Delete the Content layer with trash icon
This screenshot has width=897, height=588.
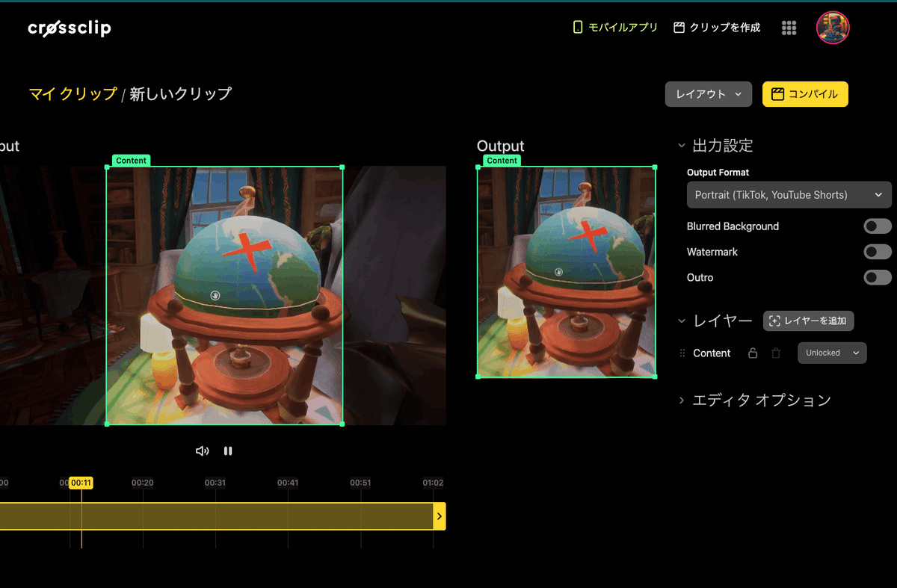(776, 353)
